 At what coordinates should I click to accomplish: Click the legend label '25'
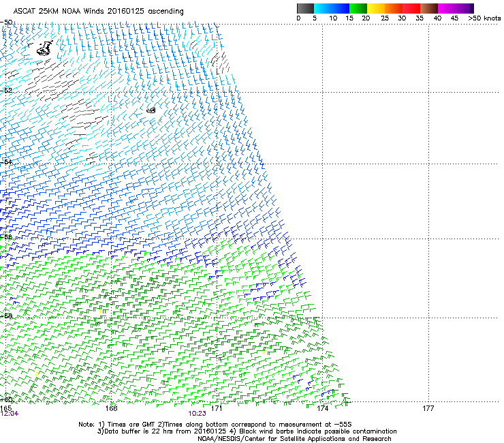point(385,18)
